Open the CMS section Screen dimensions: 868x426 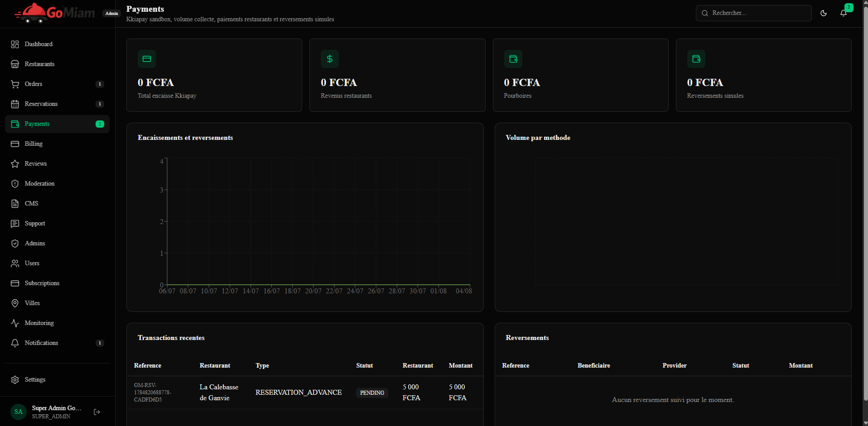tap(57, 204)
